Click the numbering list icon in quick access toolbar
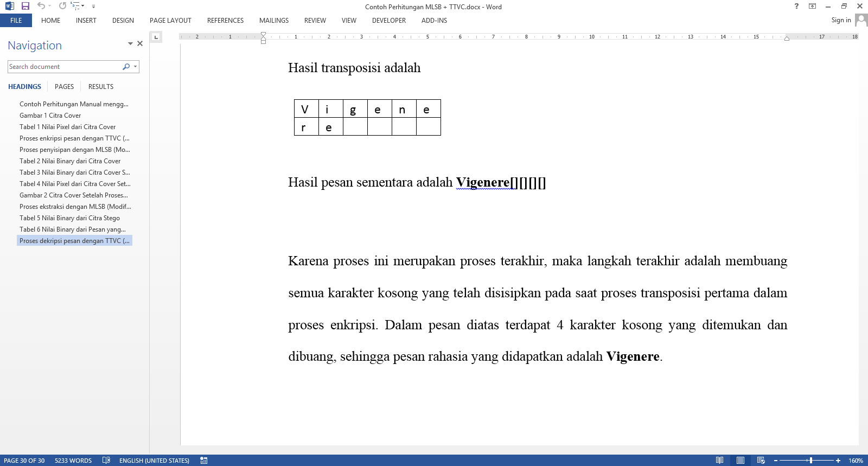 [75, 6]
